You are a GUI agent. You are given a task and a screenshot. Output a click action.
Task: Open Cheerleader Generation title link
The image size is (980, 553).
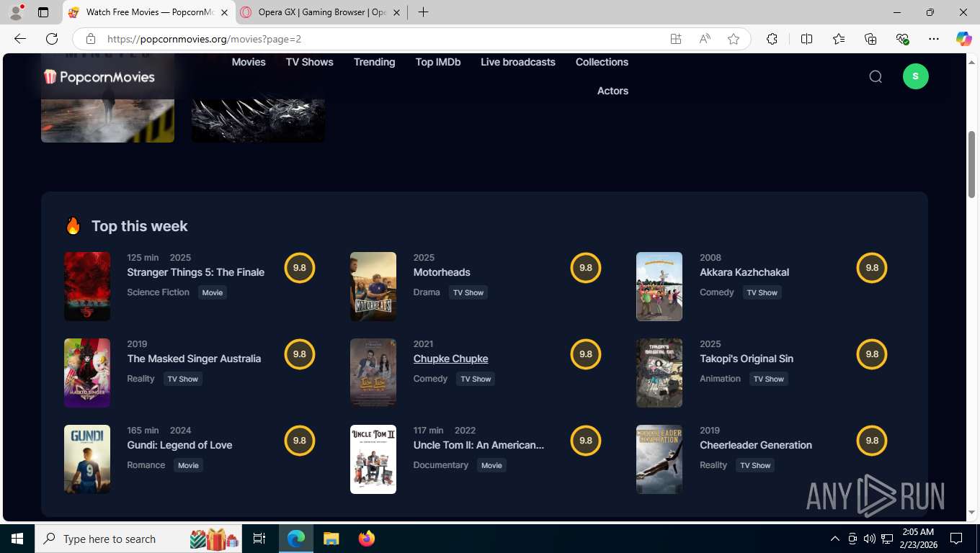click(756, 445)
